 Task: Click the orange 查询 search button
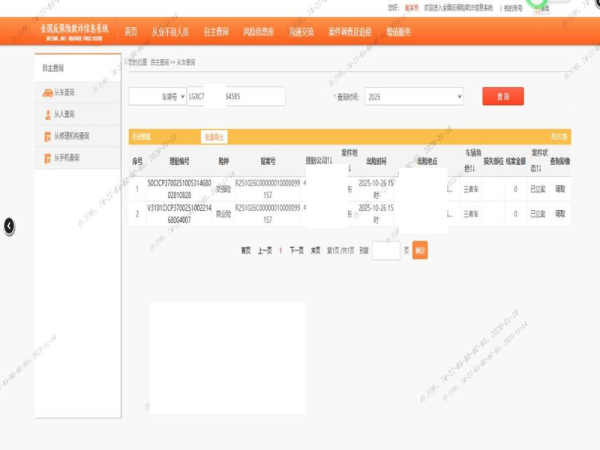coord(503,97)
